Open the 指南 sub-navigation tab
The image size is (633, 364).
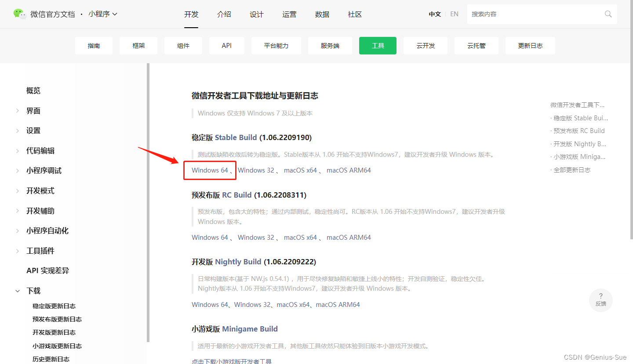[94, 46]
